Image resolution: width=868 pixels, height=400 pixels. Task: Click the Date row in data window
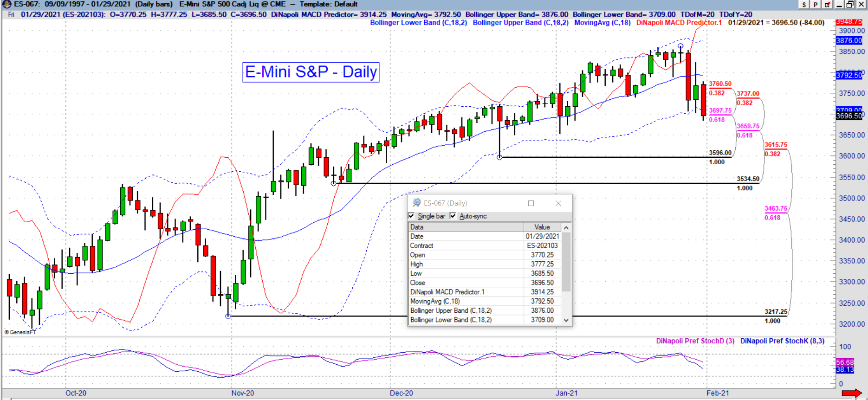pos(485,236)
